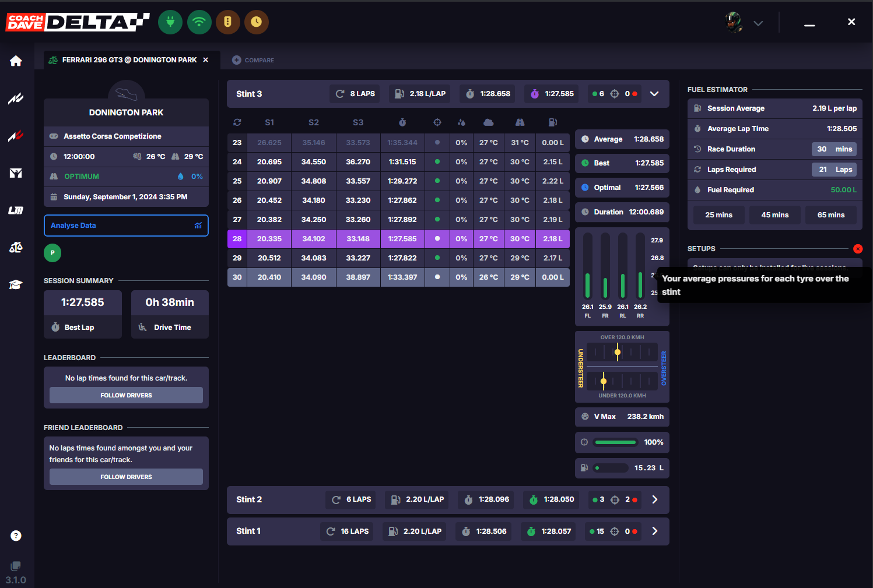Screen dimensions: 873x588
Task: Select the S3 column header
Action: pos(358,122)
